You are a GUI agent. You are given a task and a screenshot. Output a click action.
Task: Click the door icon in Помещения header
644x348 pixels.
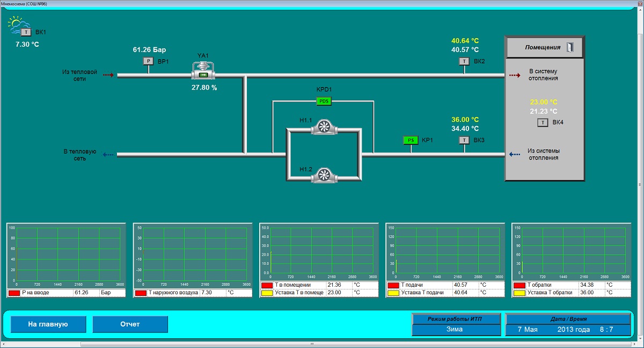[570, 47]
